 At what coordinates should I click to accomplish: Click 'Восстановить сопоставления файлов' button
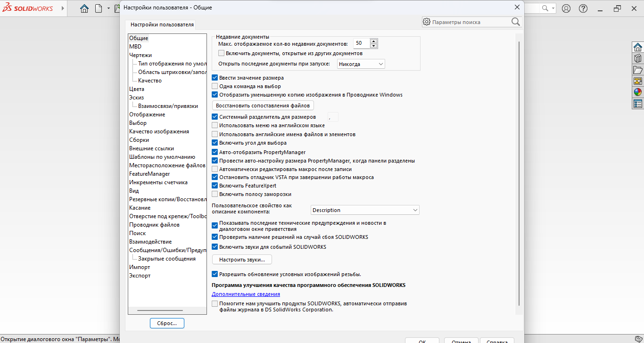coord(263,106)
